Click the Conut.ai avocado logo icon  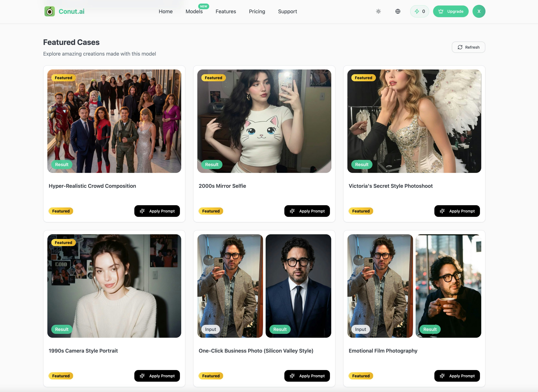(50, 11)
